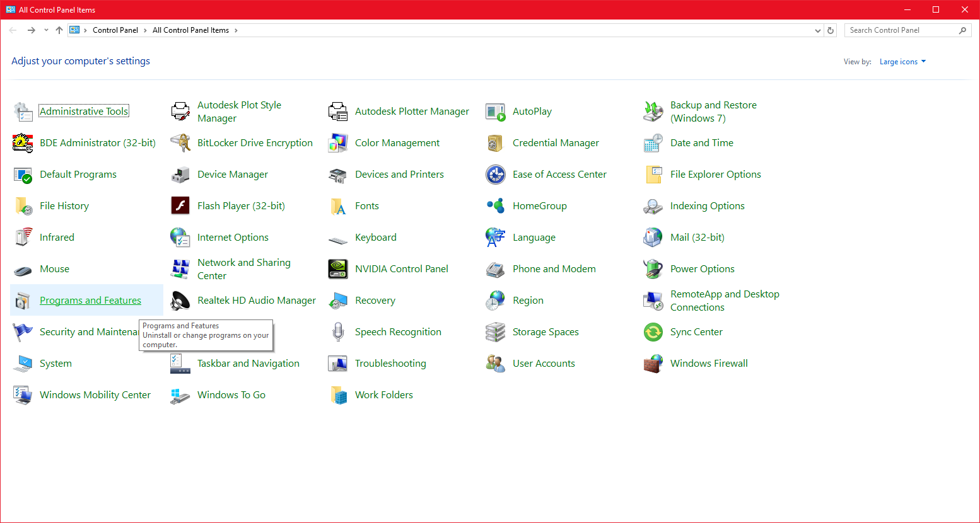The width and height of the screenshot is (980, 523).
Task: Click the Flash Player (32-bit) icon
Action: point(180,206)
